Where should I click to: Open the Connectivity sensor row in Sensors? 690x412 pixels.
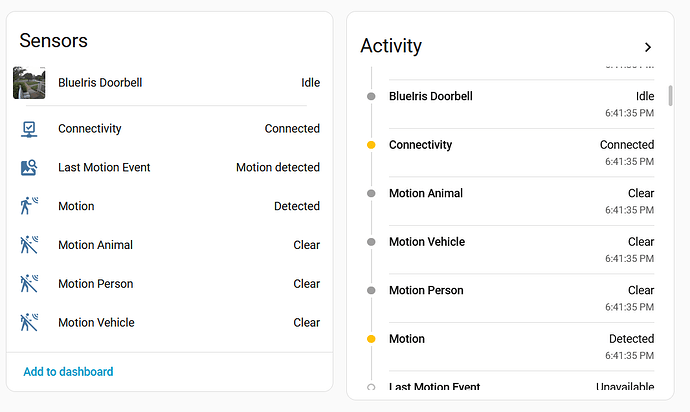170,129
